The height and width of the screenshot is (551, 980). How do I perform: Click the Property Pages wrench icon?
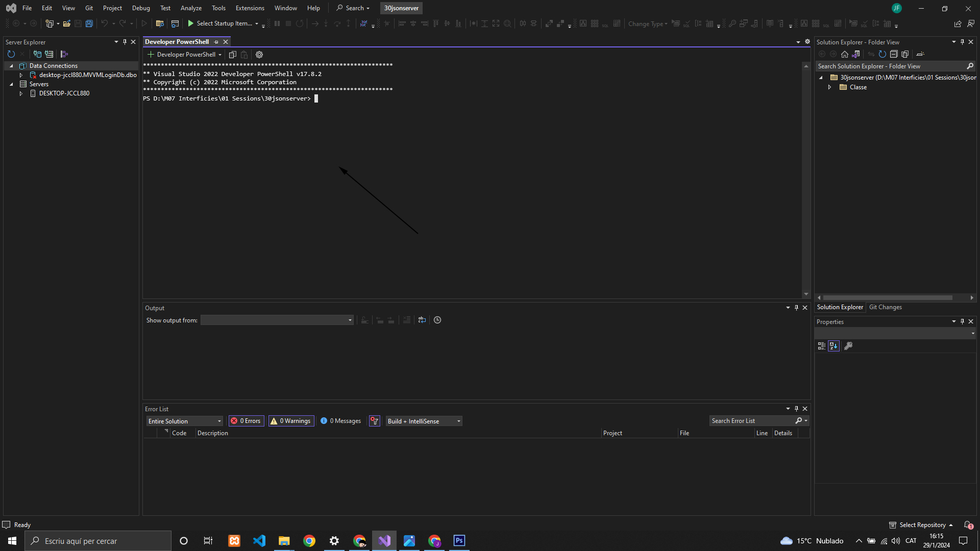[x=848, y=346]
